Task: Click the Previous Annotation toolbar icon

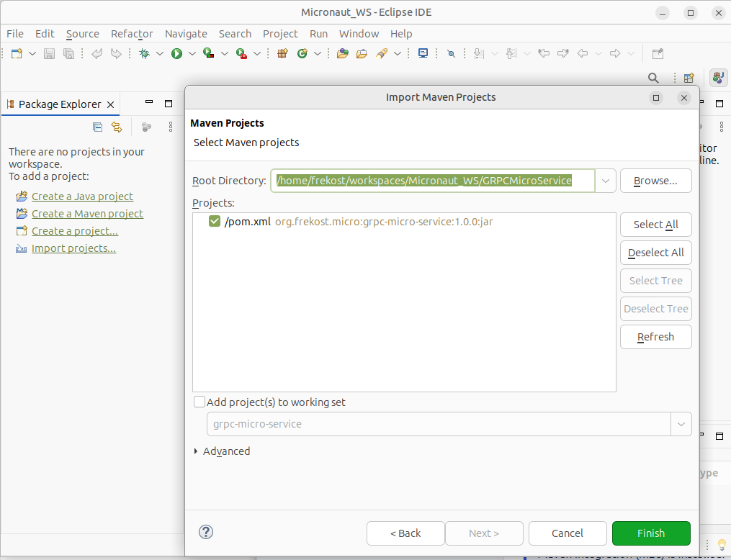Action: tap(511, 53)
